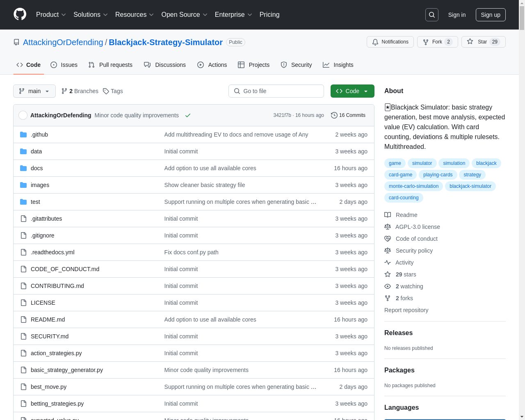This screenshot has width=525, height=420.
Task: Switch to the Issues tab
Action: pos(64,65)
